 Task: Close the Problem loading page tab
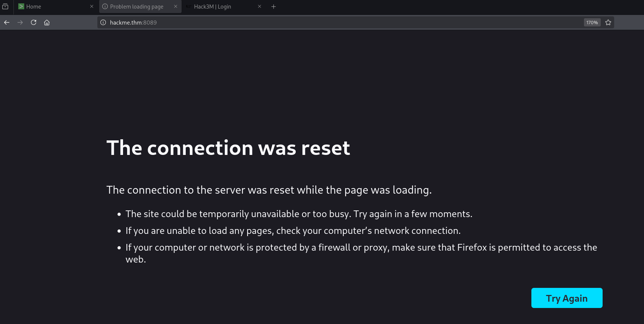[x=176, y=7]
